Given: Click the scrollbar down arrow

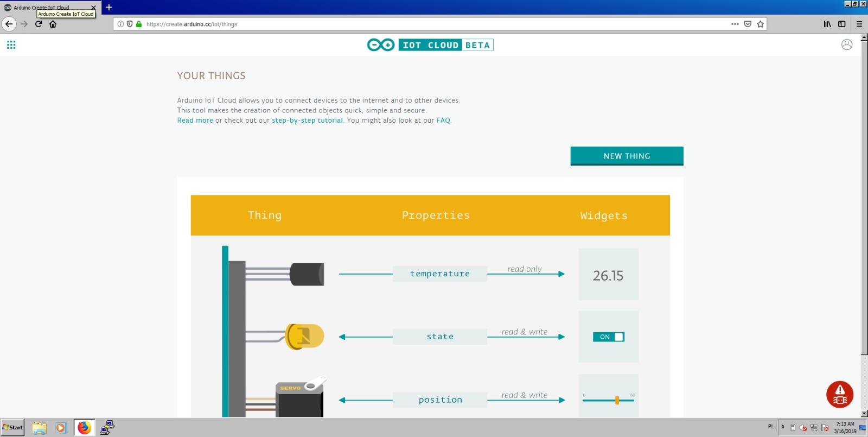Looking at the screenshot, I should (x=864, y=413).
